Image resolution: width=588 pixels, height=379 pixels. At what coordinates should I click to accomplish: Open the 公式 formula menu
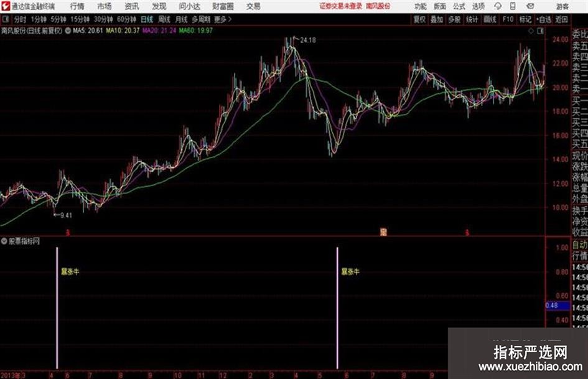459,6
